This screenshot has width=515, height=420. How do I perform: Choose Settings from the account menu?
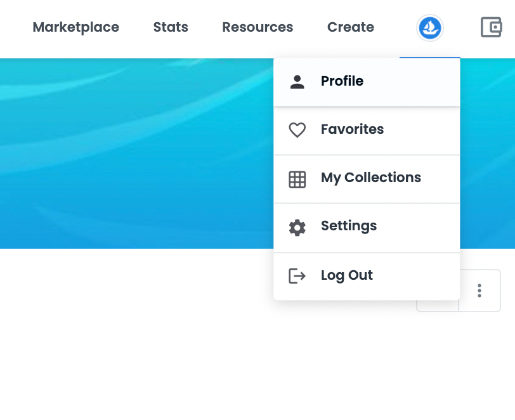[367, 228]
